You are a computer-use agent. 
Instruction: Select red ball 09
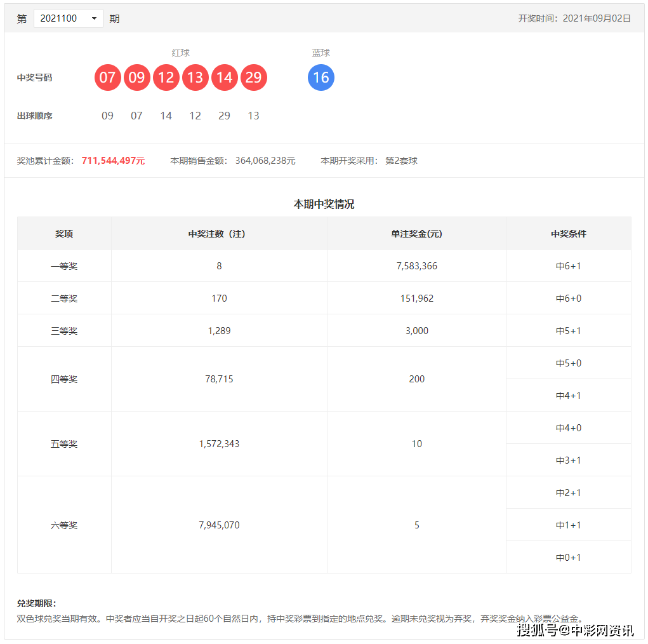137,77
